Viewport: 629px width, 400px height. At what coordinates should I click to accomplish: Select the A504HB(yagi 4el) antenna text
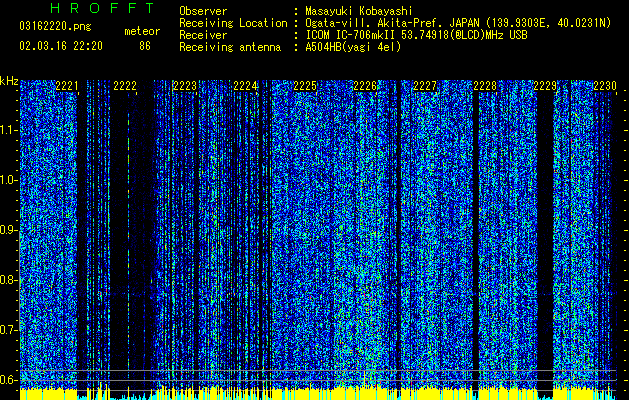353,47
